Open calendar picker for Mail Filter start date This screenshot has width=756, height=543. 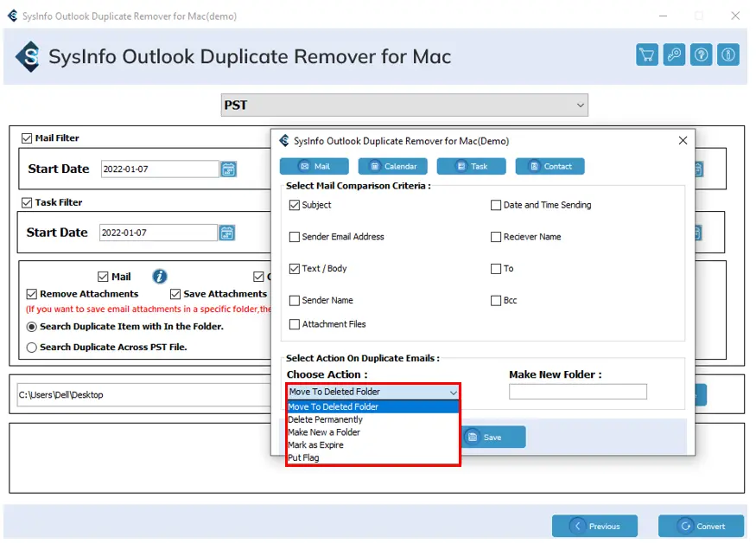pos(228,169)
